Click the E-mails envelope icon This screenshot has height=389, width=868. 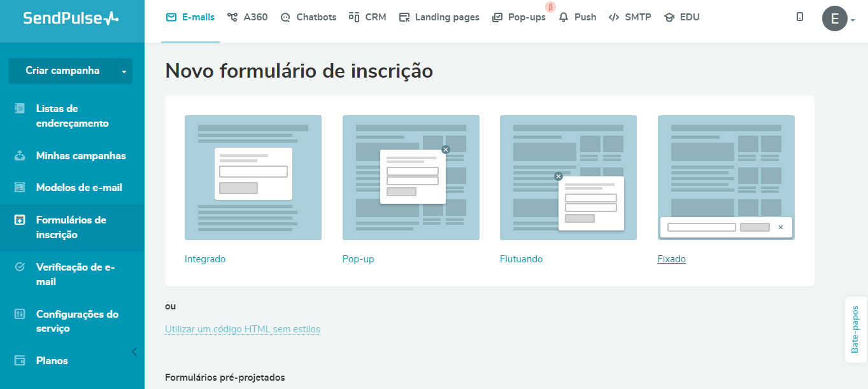(171, 17)
